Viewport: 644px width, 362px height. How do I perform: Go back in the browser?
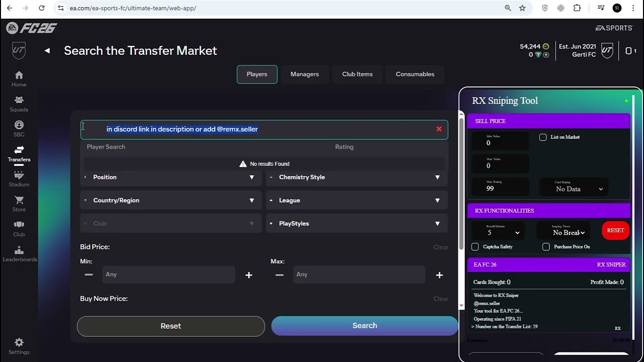[9, 8]
